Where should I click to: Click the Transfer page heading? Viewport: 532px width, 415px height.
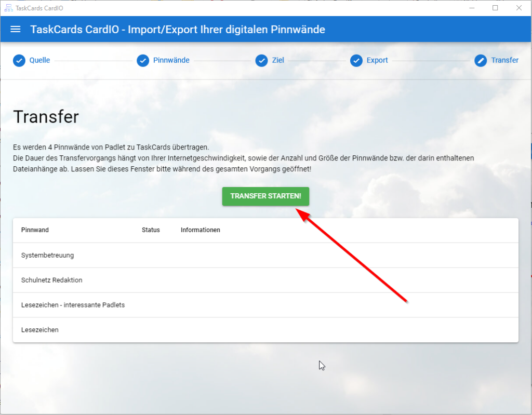click(x=46, y=117)
